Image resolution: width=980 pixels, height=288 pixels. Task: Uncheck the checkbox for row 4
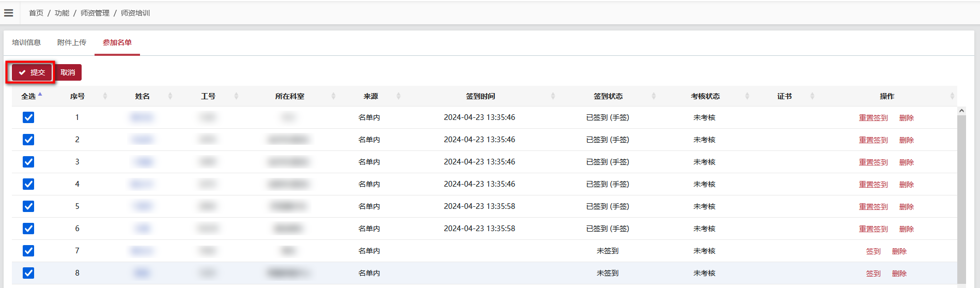pyautogui.click(x=28, y=184)
